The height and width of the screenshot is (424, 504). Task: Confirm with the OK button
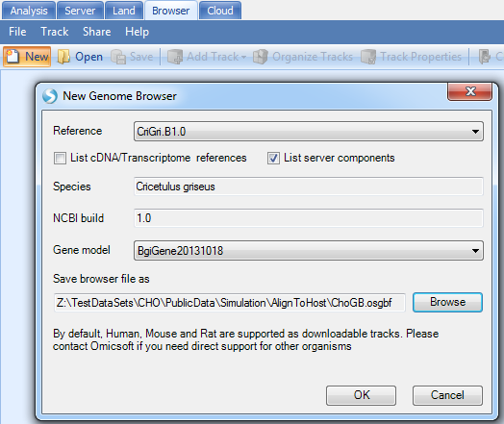(361, 395)
